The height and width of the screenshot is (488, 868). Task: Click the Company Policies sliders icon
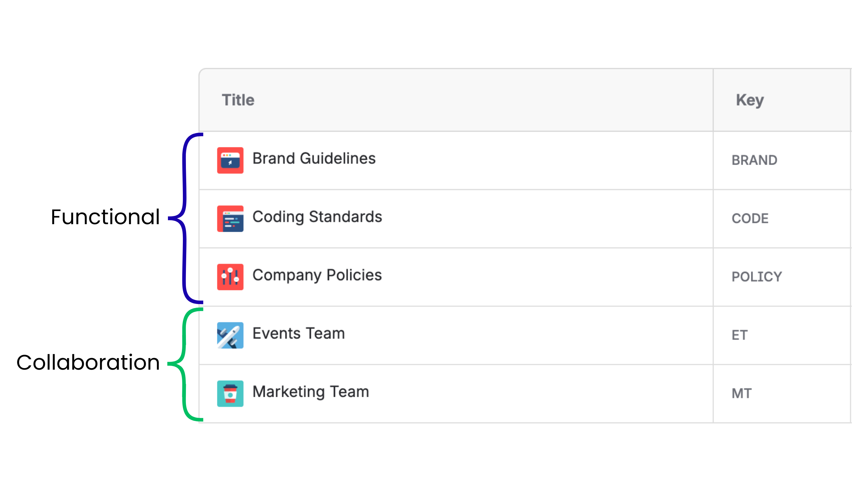(x=230, y=277)
